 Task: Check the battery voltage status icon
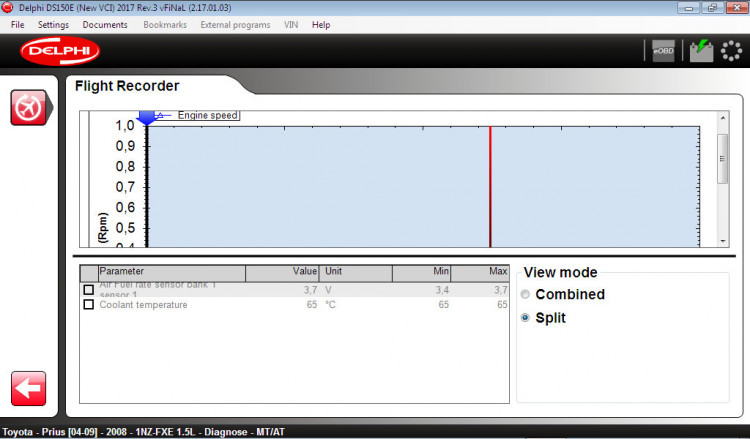pos(700,51)
